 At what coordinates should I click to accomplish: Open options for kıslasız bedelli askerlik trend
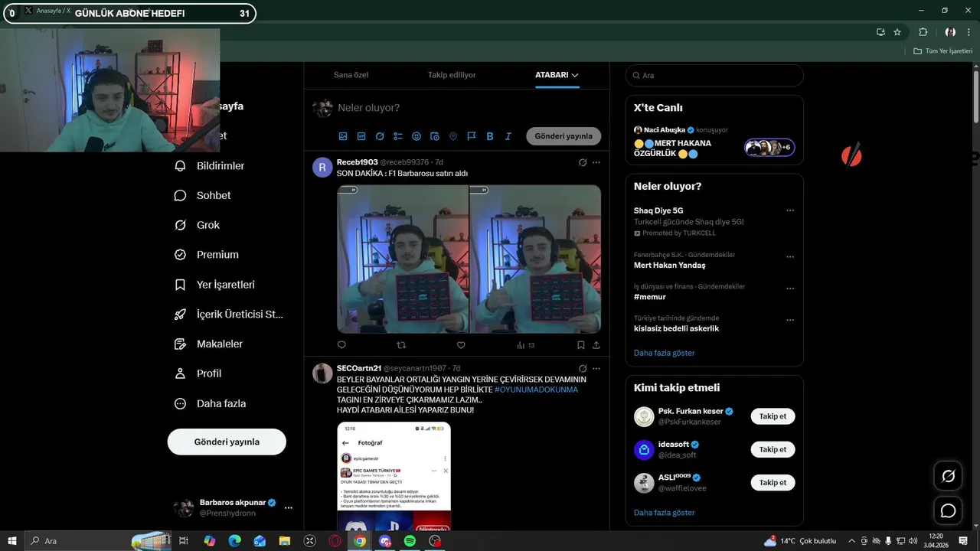pos(790,320)
